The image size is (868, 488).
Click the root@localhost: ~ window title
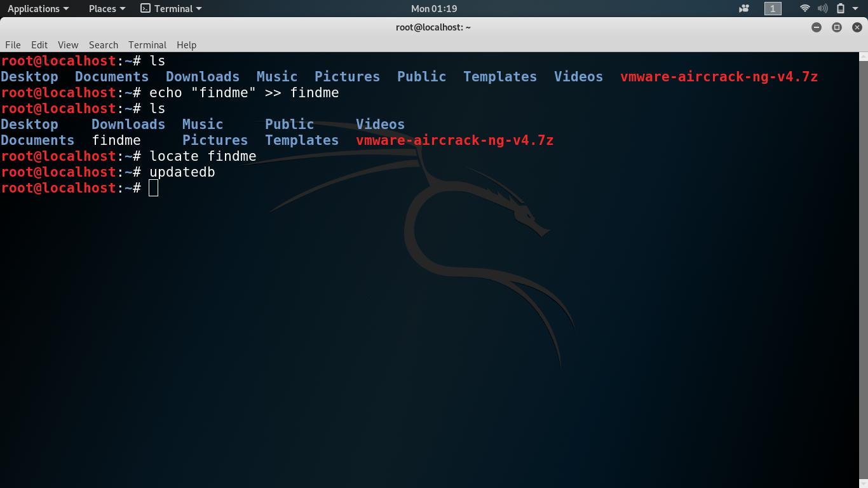(x=433, y=27)
